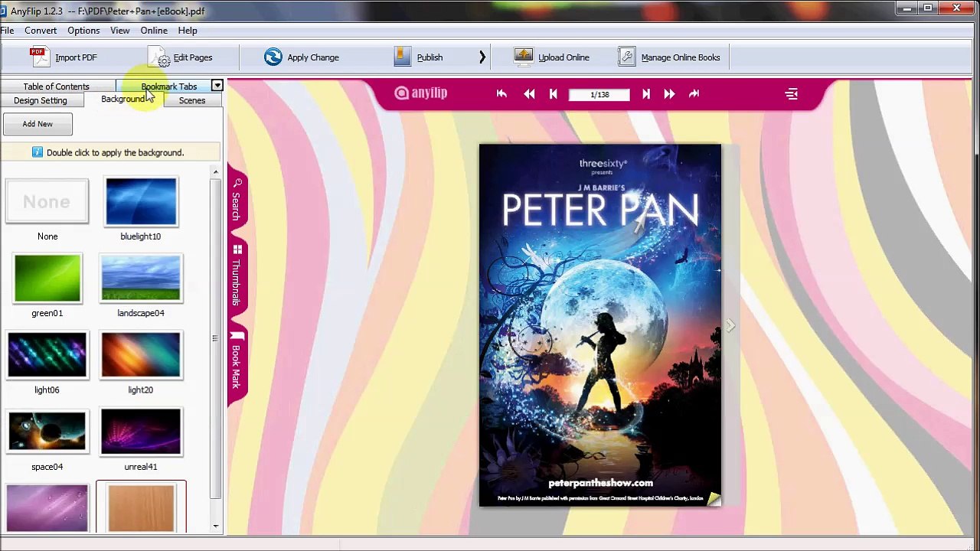Open the Help menu

188,31
